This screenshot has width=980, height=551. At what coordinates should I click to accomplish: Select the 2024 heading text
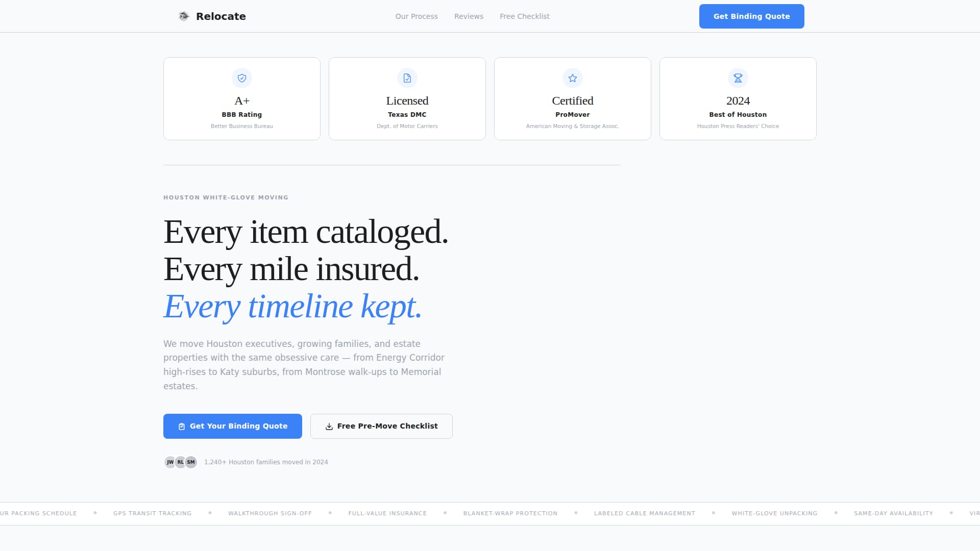coord(738,101)
